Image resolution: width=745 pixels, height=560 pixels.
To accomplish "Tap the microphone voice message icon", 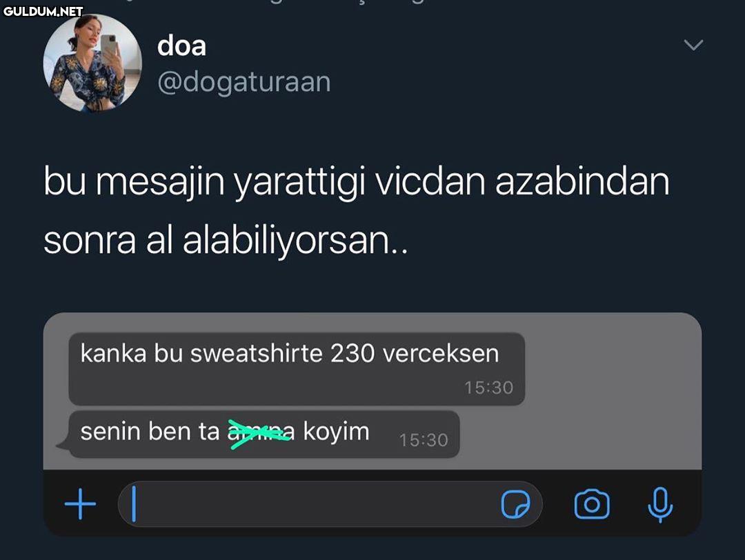I will click(x=660, y=505).
